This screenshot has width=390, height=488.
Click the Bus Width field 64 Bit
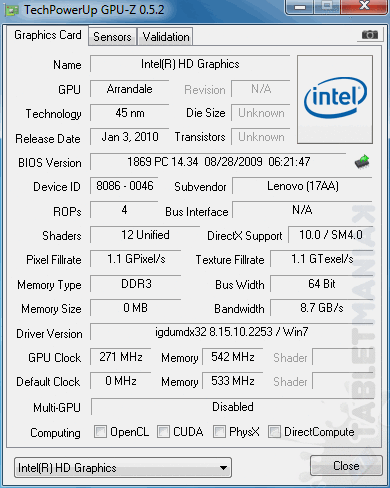click(322, 284)
